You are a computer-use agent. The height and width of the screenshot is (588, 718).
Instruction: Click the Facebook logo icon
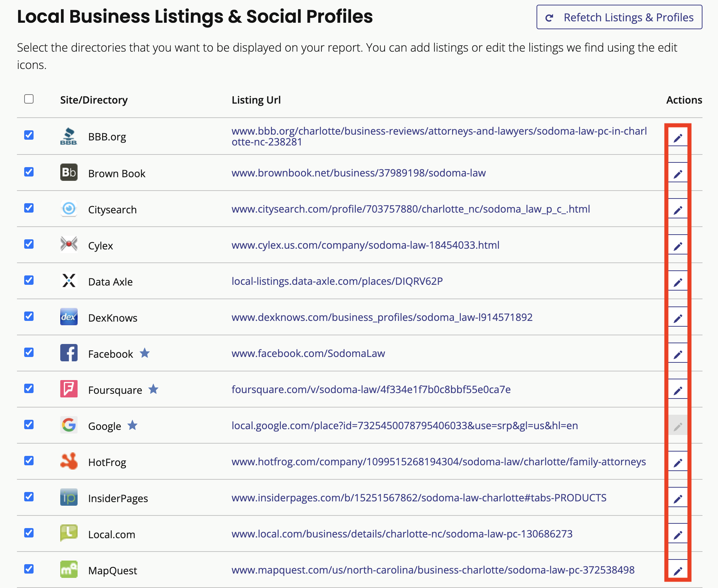pyautogui.click(x=69, y=353)
